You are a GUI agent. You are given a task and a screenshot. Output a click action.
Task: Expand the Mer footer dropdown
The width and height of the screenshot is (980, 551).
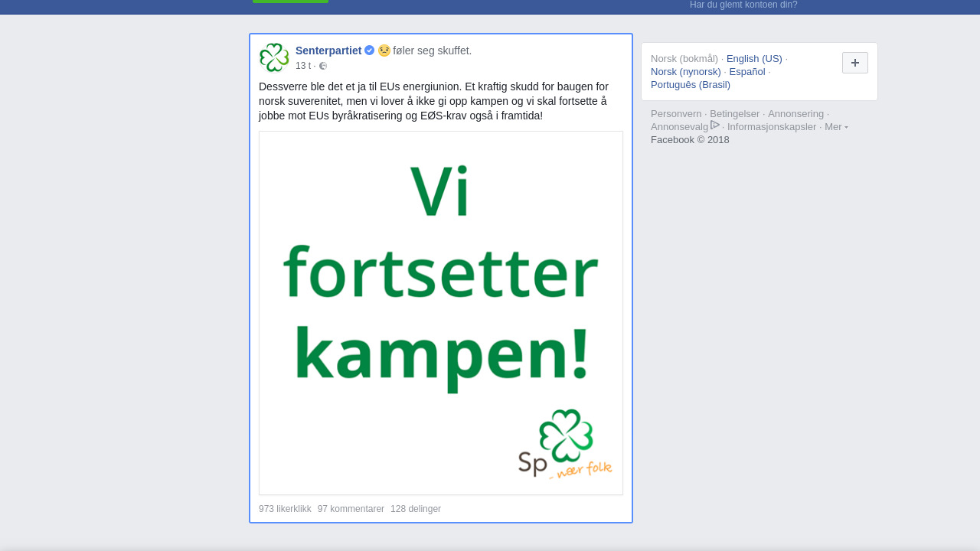(x=836, y=127)
